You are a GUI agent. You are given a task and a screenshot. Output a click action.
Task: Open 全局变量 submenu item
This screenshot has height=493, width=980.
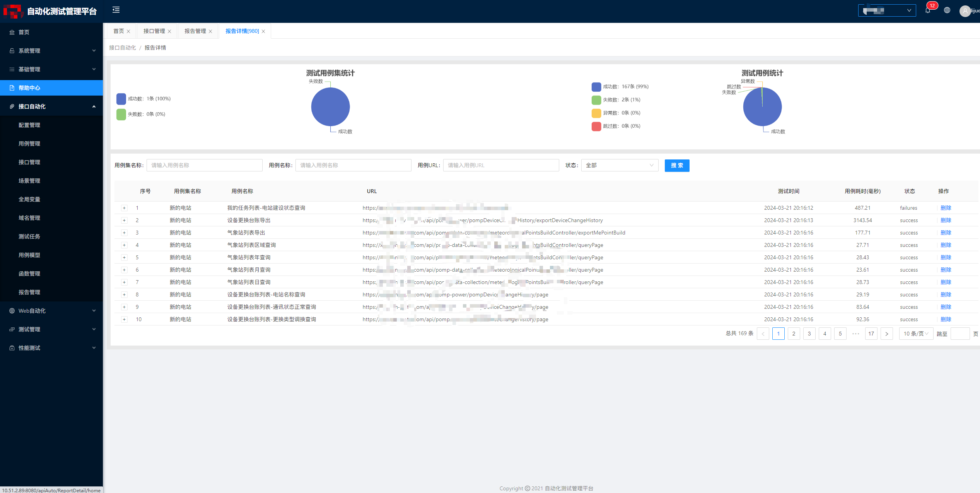[x=51, y=199]
